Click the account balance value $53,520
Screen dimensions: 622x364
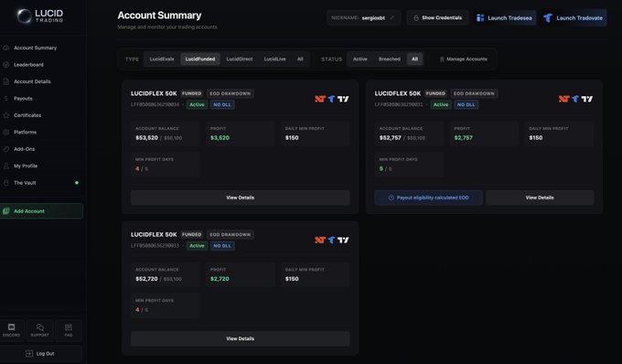point(146,137)
